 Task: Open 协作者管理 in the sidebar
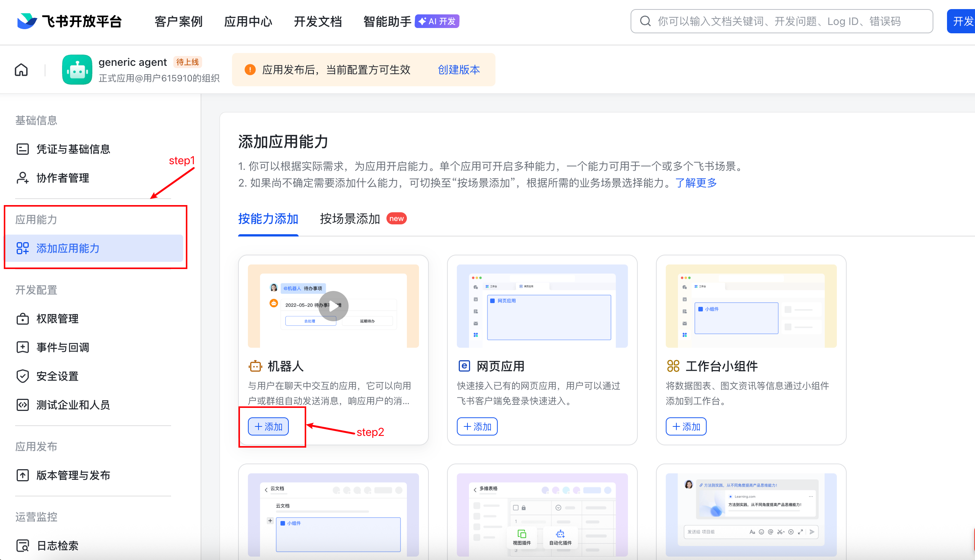coord(63,178)
